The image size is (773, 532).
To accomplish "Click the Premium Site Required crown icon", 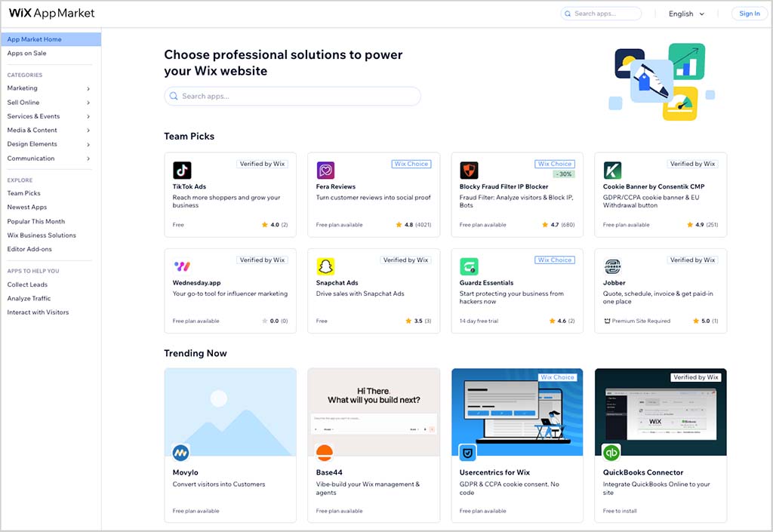I will pyautogui.click(x=607, y=321).
